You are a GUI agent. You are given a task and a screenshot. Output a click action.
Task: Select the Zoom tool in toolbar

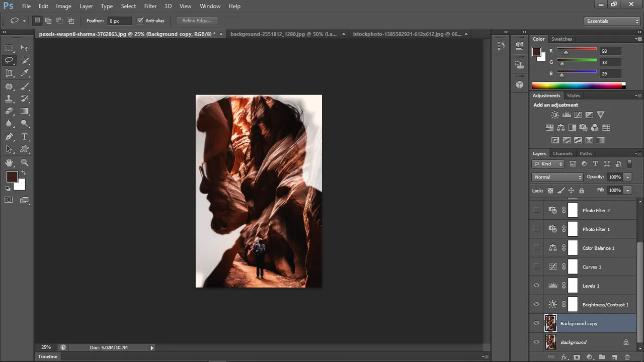point(25,162)
